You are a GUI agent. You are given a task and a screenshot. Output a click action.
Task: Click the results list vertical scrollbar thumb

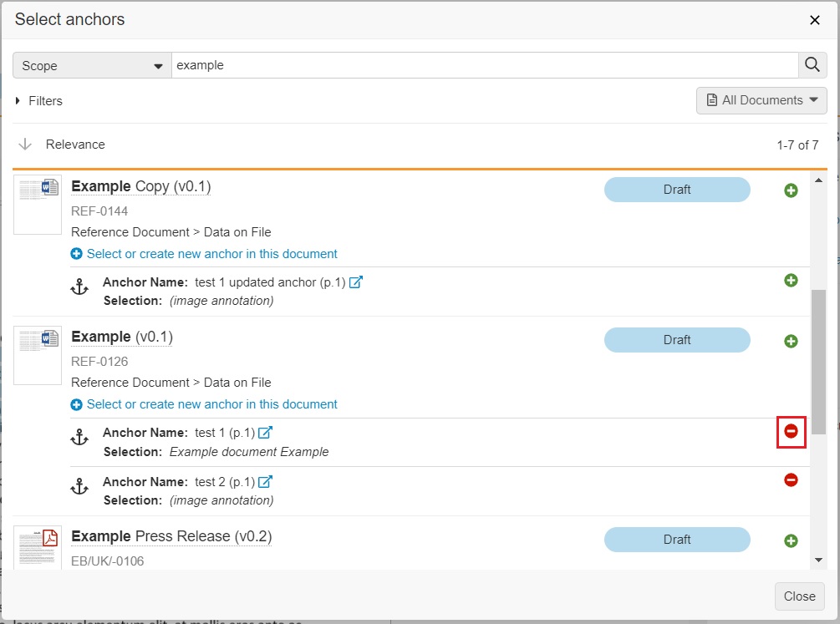click(x=818, y=361)
